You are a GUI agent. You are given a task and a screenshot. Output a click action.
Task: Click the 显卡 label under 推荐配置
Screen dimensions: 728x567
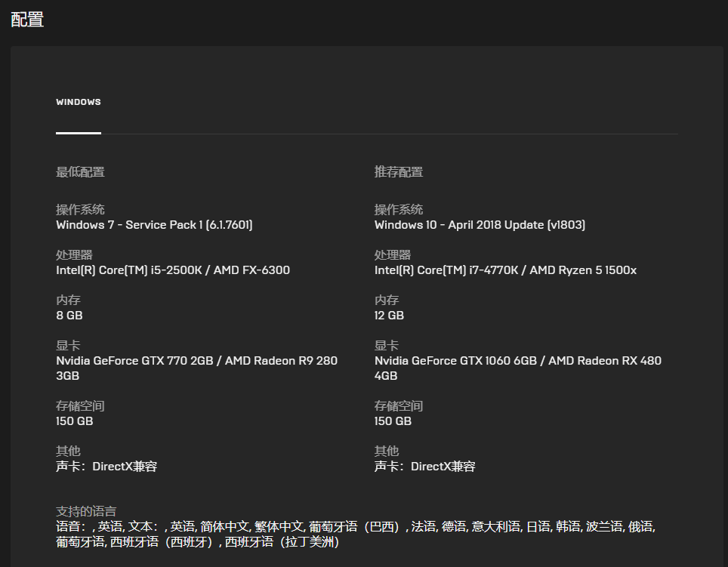pyautogui.click(x=386, y=346)
